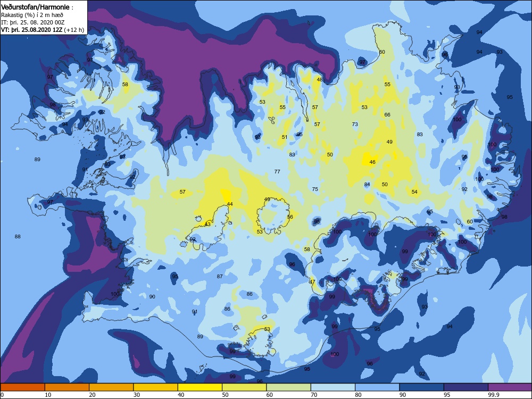This screenshot has width=532, height=399.
Task: Click the humidity value 87 on the map
Action: pos(220,277)
